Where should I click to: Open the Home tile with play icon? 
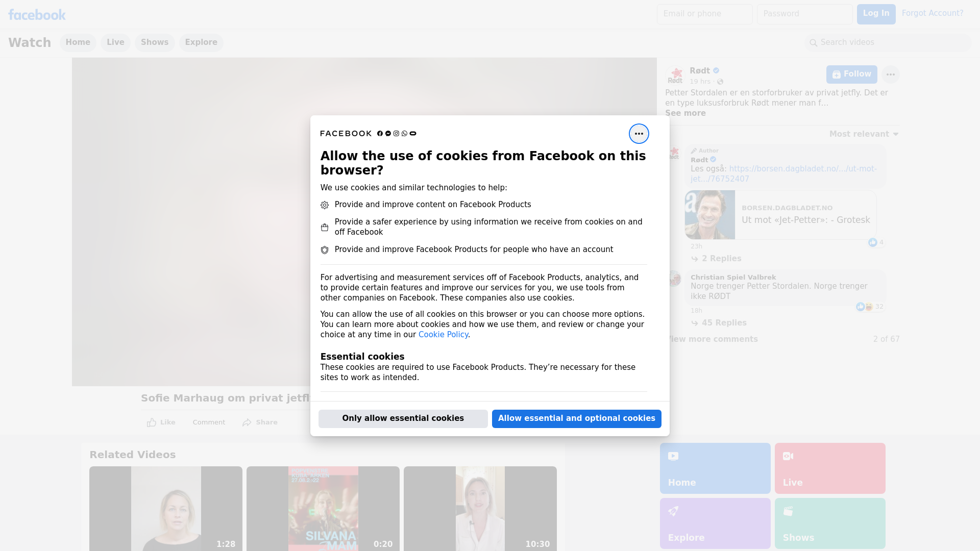pyautogui.click(x=715, y=468)
